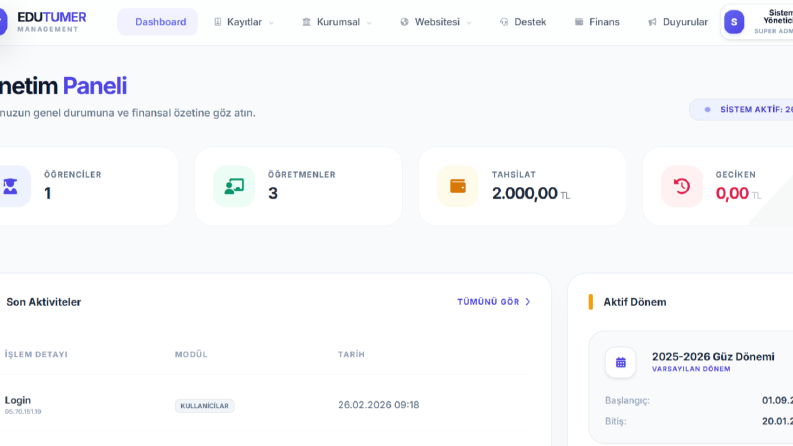Click the Aktif Dönem heading

pos(635,302)
